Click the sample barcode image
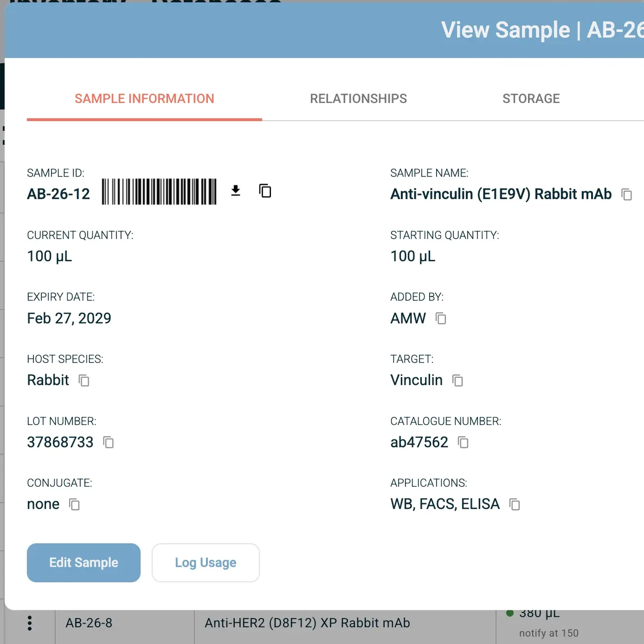This screenshot has height=644, width=644. click(159, 191)
